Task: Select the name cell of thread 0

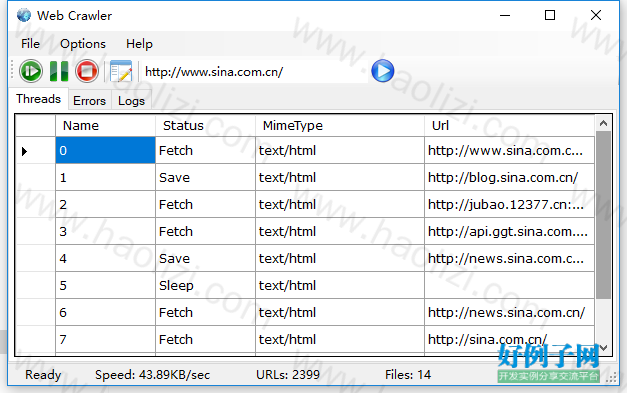Action: [x=105, y=150]
